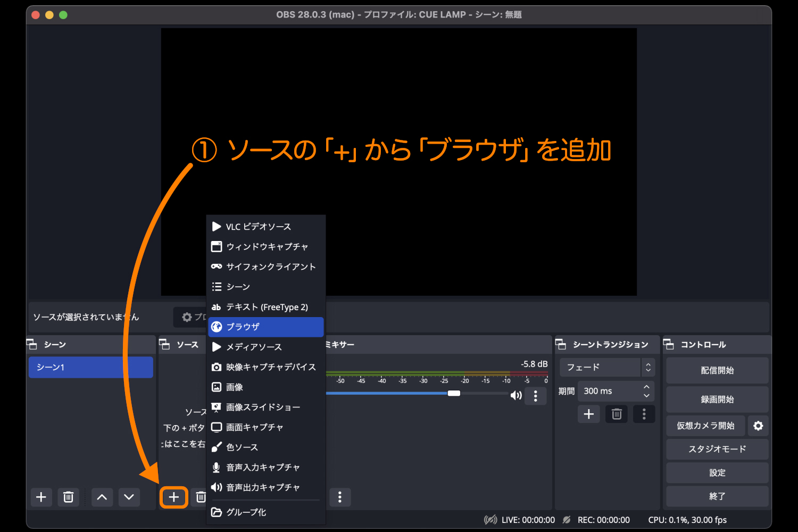
Task: Click the Scene Transitions dock icon
Action: point(561,344)
